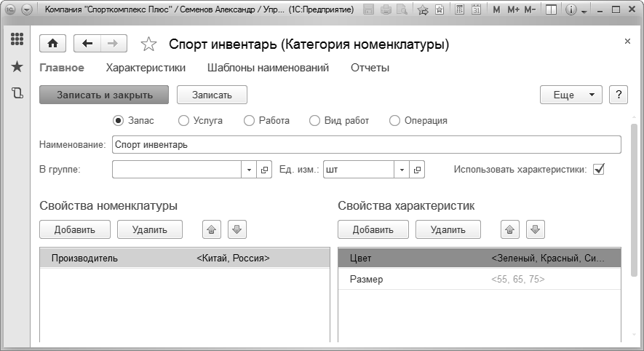Open the group selection form button
Image resolution: width=644 pixels, height=351 pixels.
point(264,170)
